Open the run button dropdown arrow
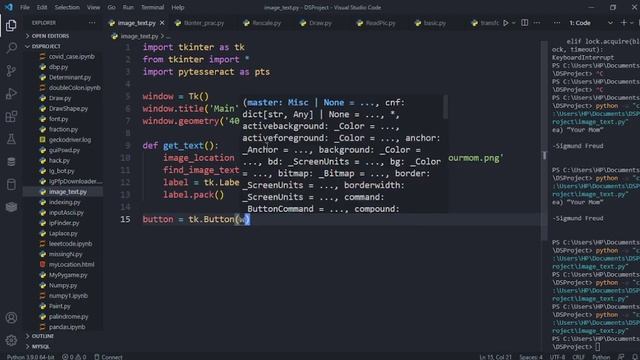Screen dimensions: 640x360 pos(513,23)
